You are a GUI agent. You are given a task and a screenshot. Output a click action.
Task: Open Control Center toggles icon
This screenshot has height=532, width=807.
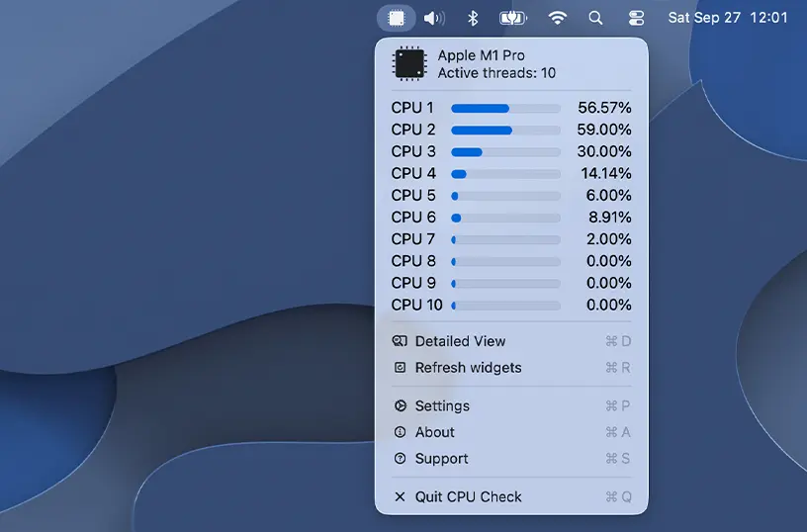click(635, 18)
